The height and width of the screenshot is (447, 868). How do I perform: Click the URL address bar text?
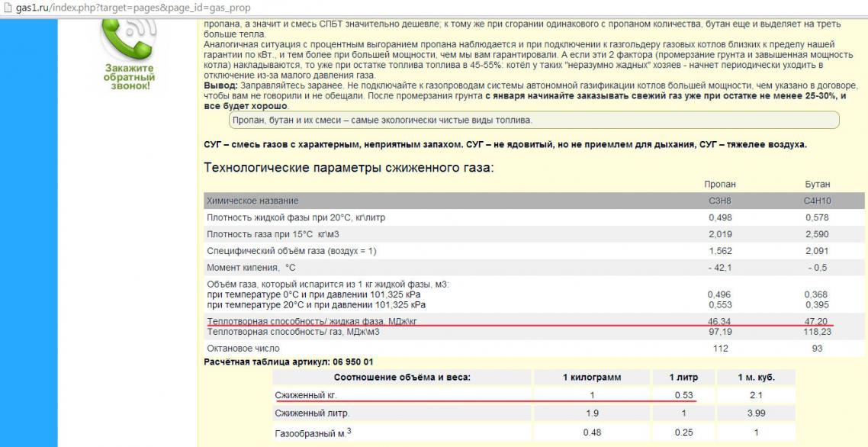(132, 8)
